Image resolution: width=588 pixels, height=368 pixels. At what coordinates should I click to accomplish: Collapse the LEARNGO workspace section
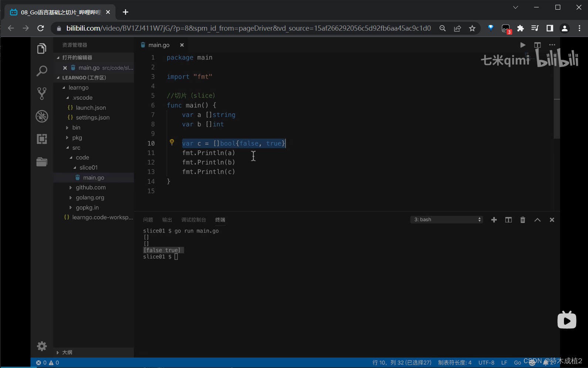[x=58, y=78]
